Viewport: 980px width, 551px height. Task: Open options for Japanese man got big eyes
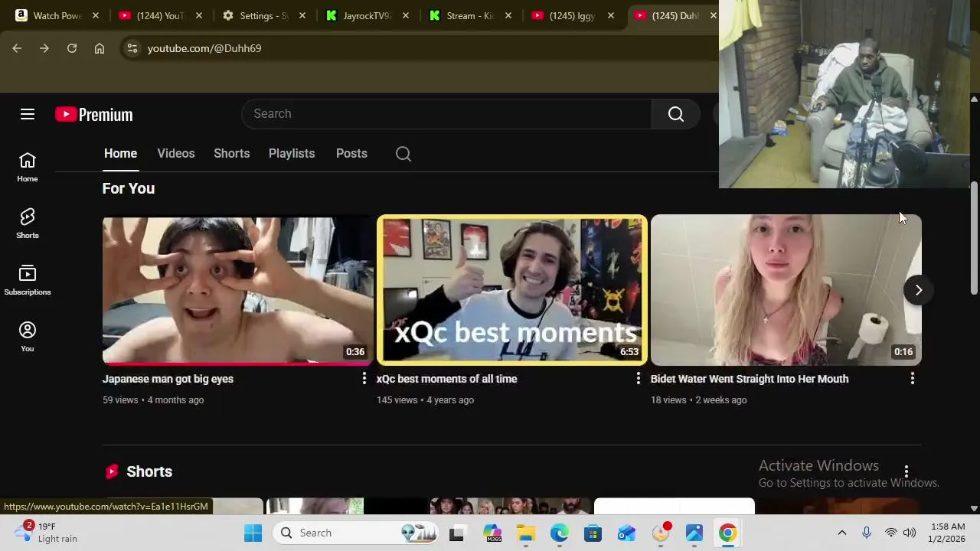pos(364,379)
